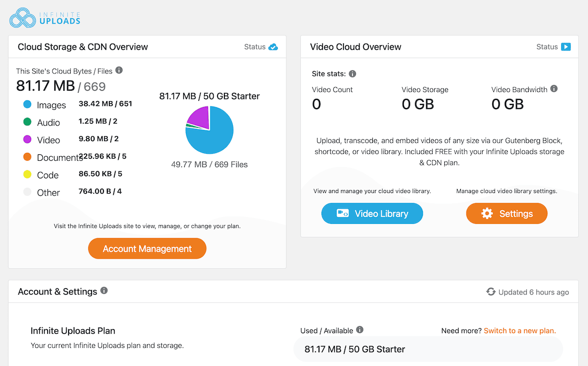Click the Updated 6 hours ago text
The image size is (588, 366).
(x=534, y=292)
